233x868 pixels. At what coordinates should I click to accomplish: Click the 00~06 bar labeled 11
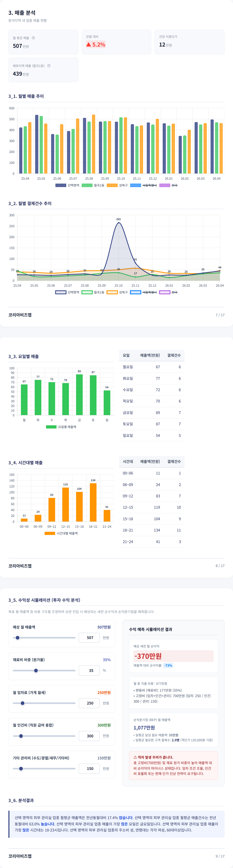tap(24, 520)
